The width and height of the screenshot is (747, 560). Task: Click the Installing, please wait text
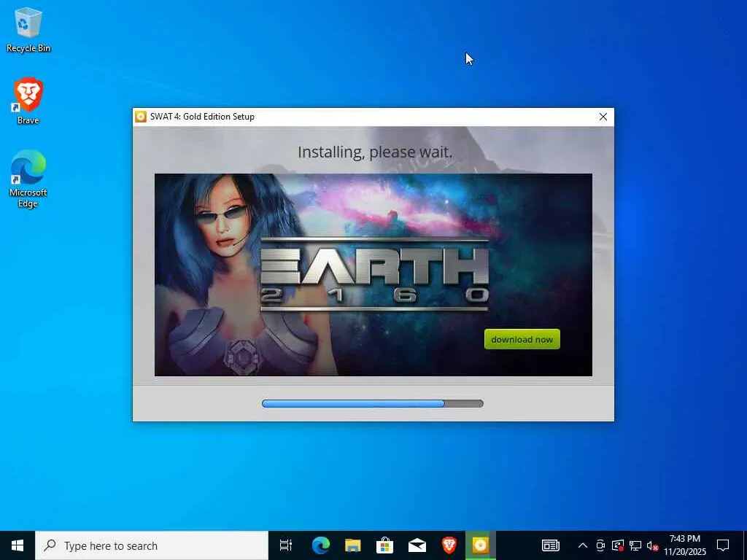(375, 152)
